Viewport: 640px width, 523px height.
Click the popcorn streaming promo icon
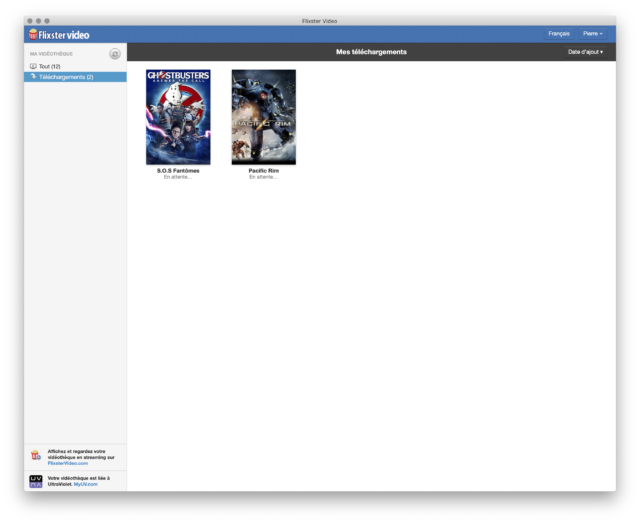(36, 455)
